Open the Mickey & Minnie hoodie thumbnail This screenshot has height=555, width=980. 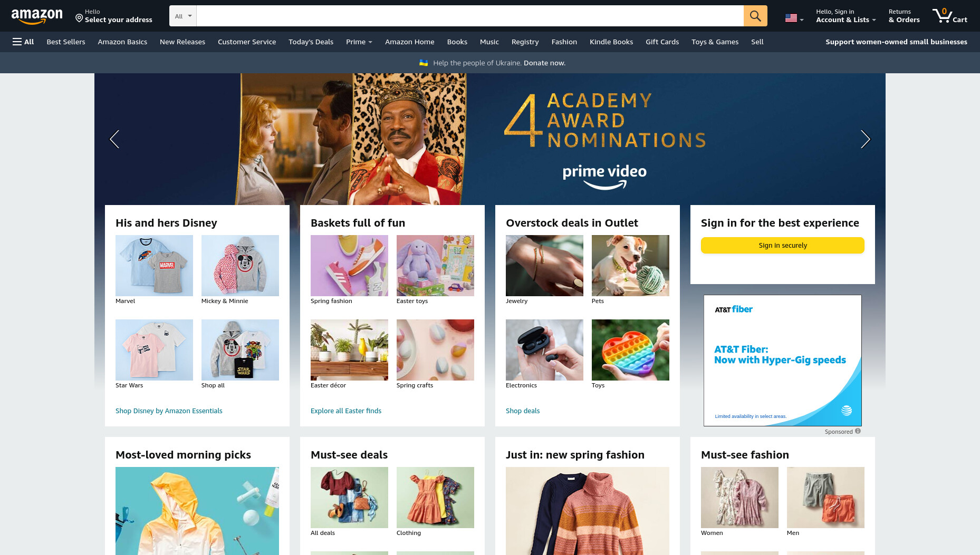[x=240, y=266]
